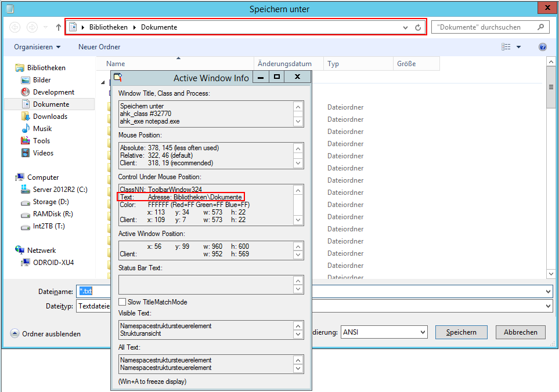The image size is (559, 392).
Task: Click the search magnifier icon
Action: (540, 27)
